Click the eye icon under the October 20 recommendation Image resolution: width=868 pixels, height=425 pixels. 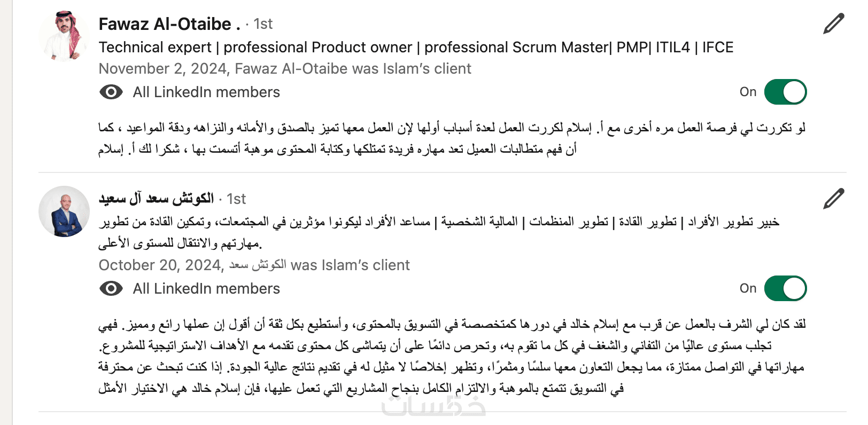coord(111,289)
